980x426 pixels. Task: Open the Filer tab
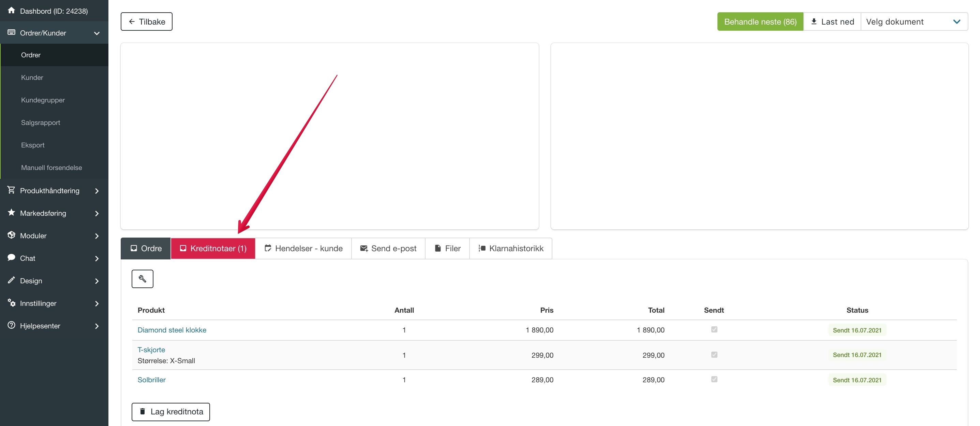447,248
